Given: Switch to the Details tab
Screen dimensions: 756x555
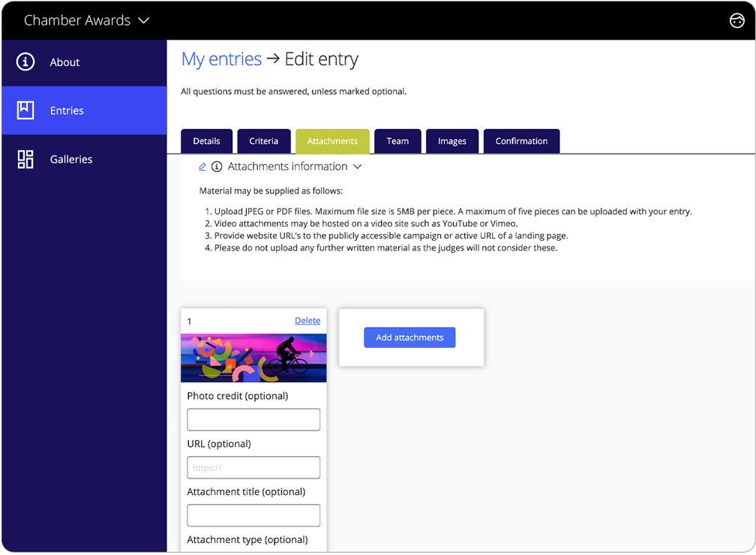Looking at the screenshot, I should [x=206, y=141].
